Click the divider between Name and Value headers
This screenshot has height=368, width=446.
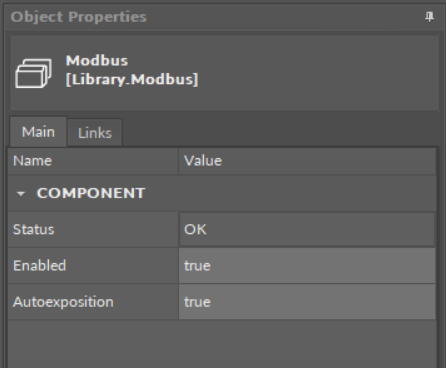pos(178,161)
